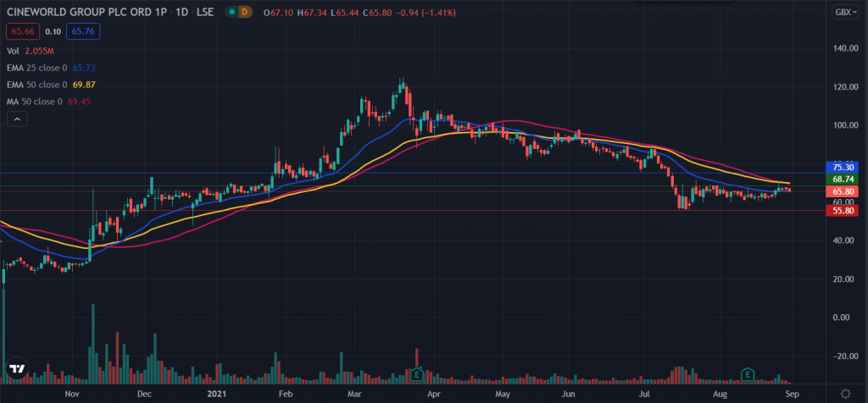Viewport: 868px width, 403px height.
Task: Click the 100.00 price axis label
Action: point(845,125)
